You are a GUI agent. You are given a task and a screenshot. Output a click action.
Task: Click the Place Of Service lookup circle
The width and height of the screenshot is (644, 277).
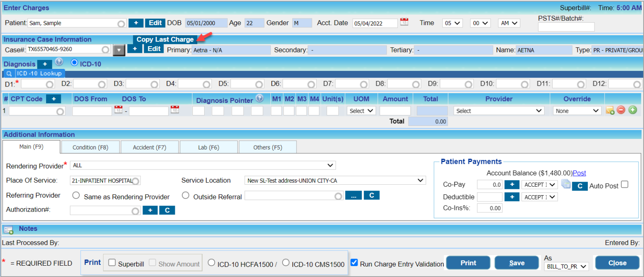(135, 181)
